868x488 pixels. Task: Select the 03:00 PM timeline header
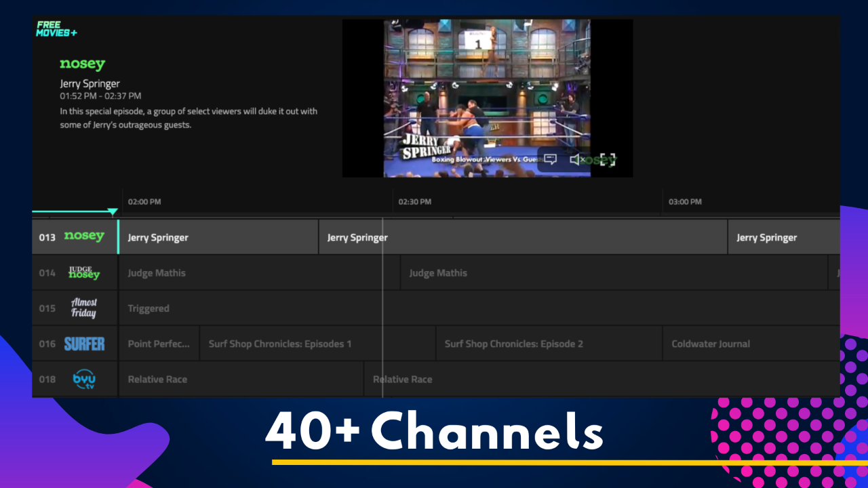[685, 201]
